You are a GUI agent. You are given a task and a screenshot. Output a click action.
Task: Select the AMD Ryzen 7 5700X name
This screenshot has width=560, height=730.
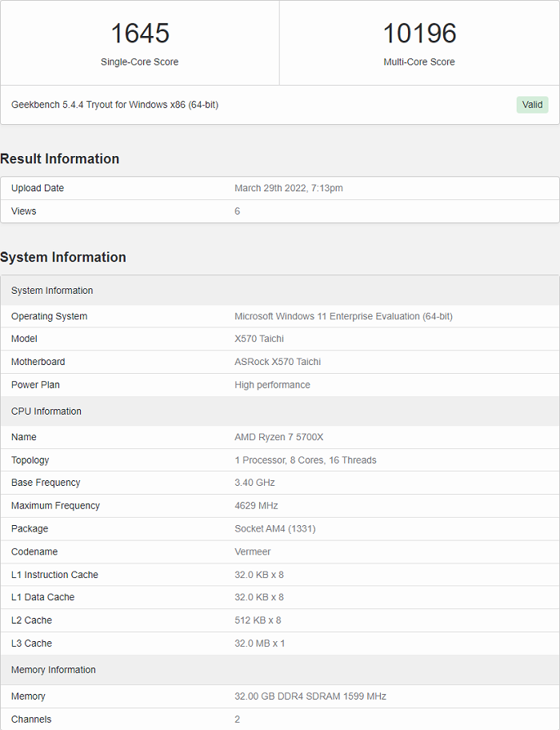tap(278, 437)
